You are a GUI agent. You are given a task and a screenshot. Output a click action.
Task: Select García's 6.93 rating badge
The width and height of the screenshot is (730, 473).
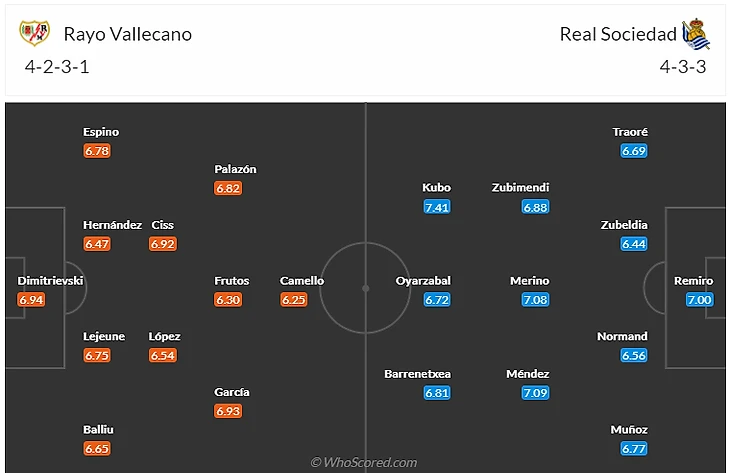(228, 411)
